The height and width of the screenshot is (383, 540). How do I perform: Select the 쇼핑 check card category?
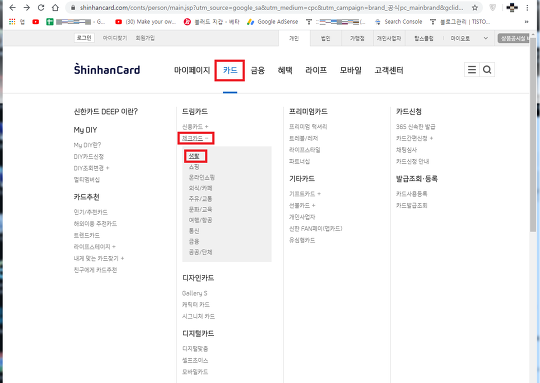point(194,167)
